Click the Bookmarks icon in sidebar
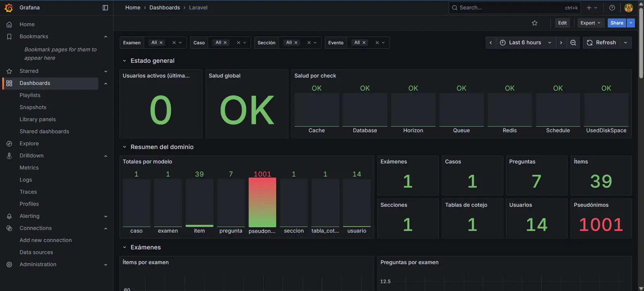The width and height of the screenshot is (644, 291). (x=9, y=37)
